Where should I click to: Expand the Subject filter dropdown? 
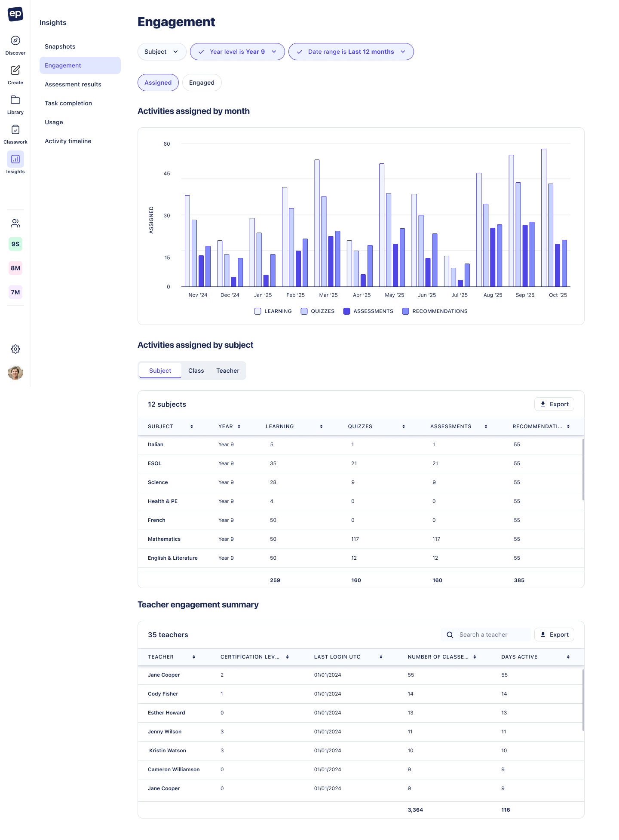[x=162, y=52]
